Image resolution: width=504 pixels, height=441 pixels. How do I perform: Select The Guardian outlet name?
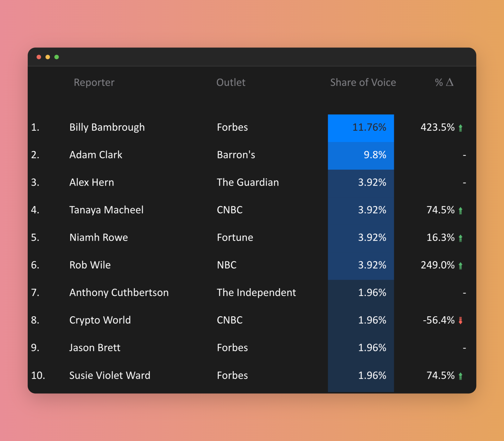coord(248,182)
